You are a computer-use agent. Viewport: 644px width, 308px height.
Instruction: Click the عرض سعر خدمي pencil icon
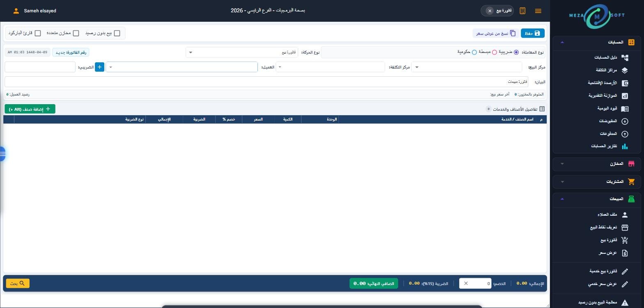pos(625,284)
